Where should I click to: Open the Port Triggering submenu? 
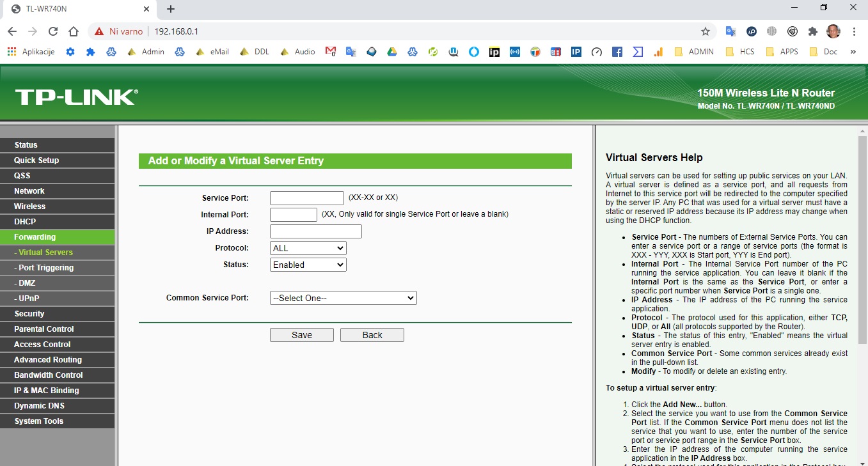click(58, 268)
